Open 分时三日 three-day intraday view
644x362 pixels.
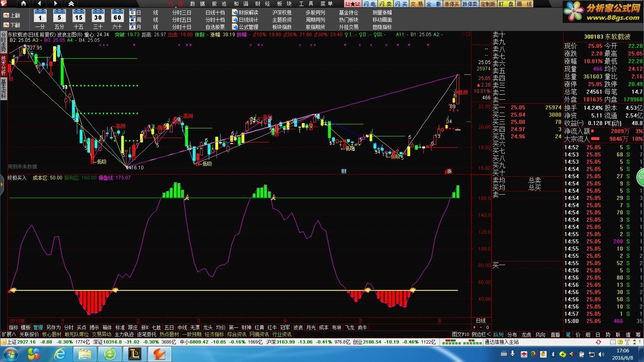[182, 12]
